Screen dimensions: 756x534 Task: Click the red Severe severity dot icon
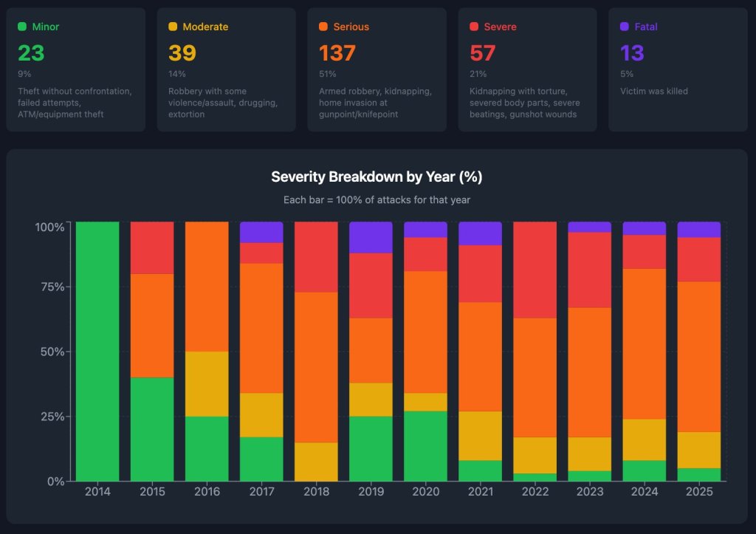pyautogui.click(x=474, y=27)
